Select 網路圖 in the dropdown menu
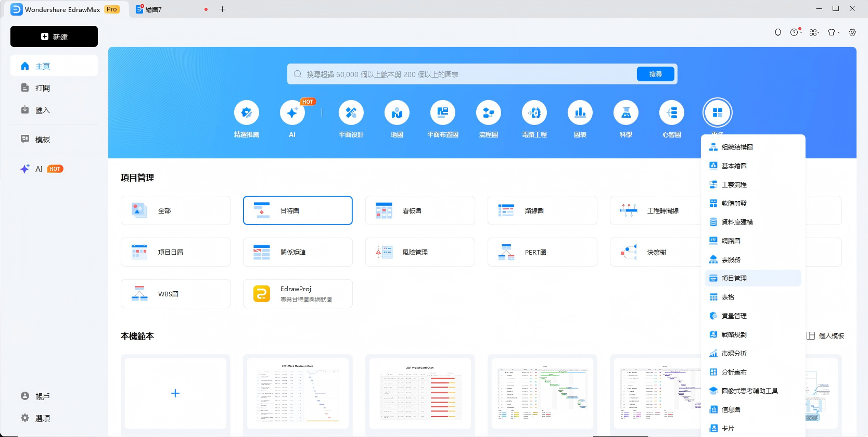The height and width of the screenshot is (437, 868). click(753, 241)
